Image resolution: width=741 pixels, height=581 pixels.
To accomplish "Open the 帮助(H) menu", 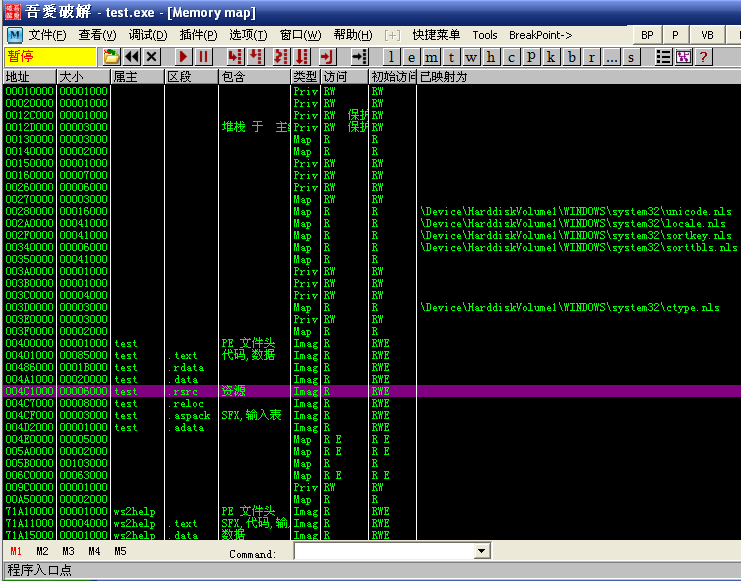I will 353,35.
